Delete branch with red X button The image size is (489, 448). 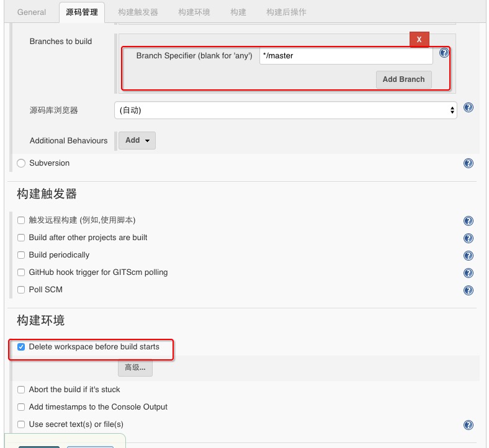click(419, 39)
